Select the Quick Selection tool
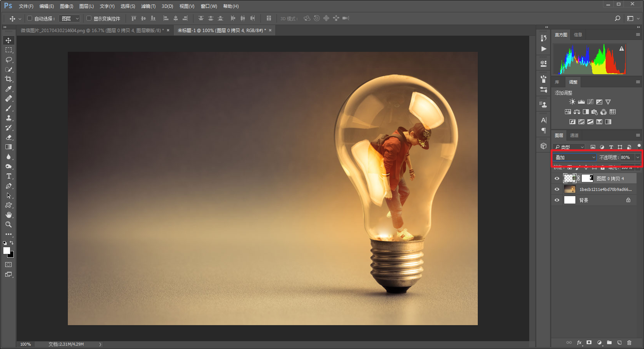The width and height of the screenshot is (644, 349). click(9, 69)
